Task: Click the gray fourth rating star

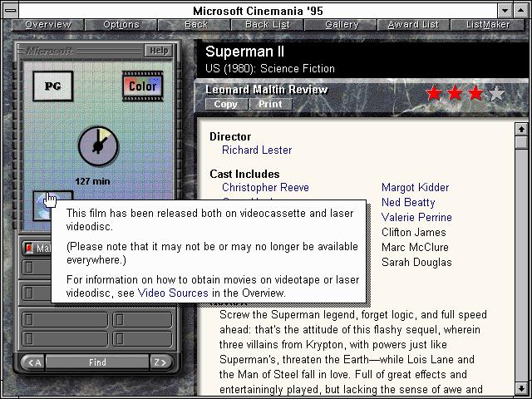Action: point(497,93)
